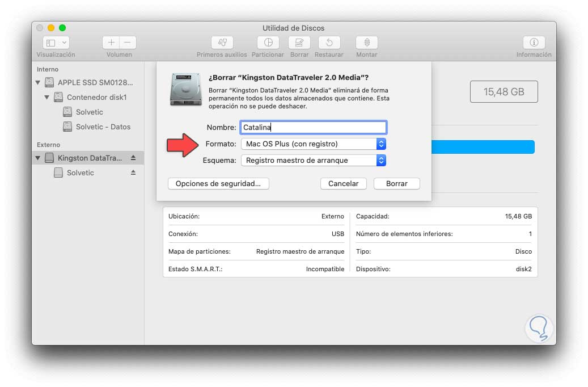
Task: Collapse the Kingston DataTra disclosure triangle
Action: [x=38, y=158]
